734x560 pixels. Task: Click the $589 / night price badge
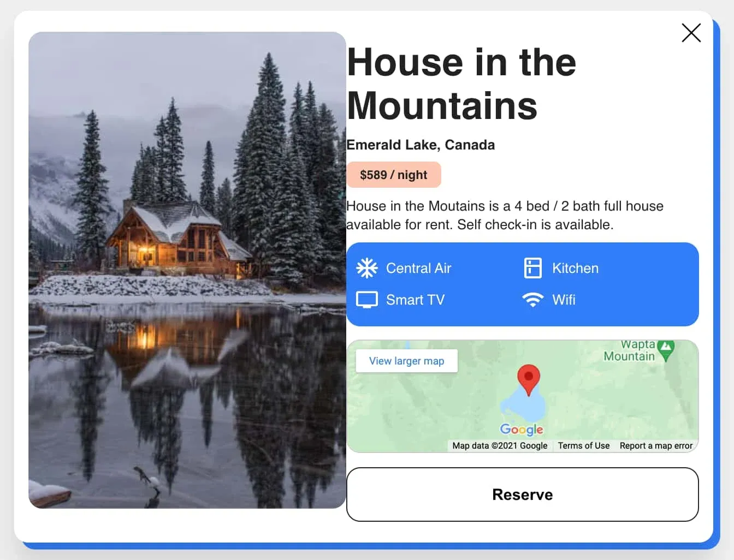pos(393,175)
